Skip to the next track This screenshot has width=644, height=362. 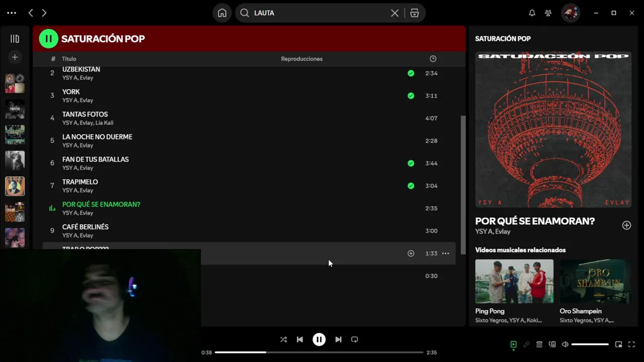tap(338, 339)
